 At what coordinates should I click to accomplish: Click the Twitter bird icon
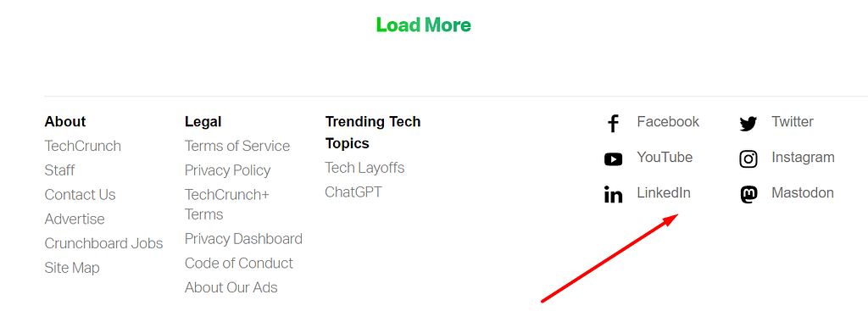click(x=748, y=124)
